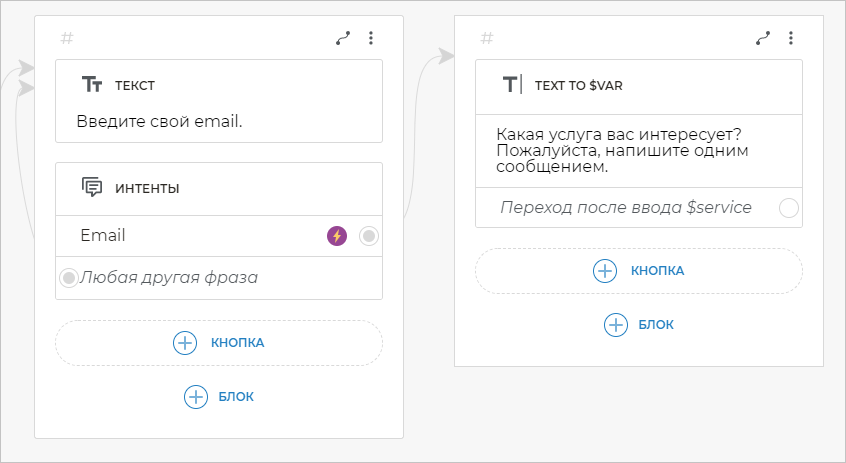Select the Email intent connector circle
846x463 pixels.
pos(369,236)
